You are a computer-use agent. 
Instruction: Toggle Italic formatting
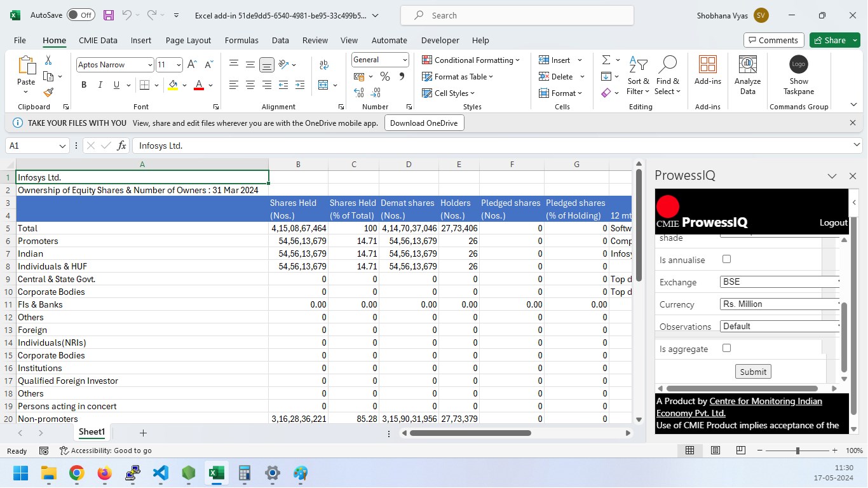pyautogui.click(x=100, y=85)
